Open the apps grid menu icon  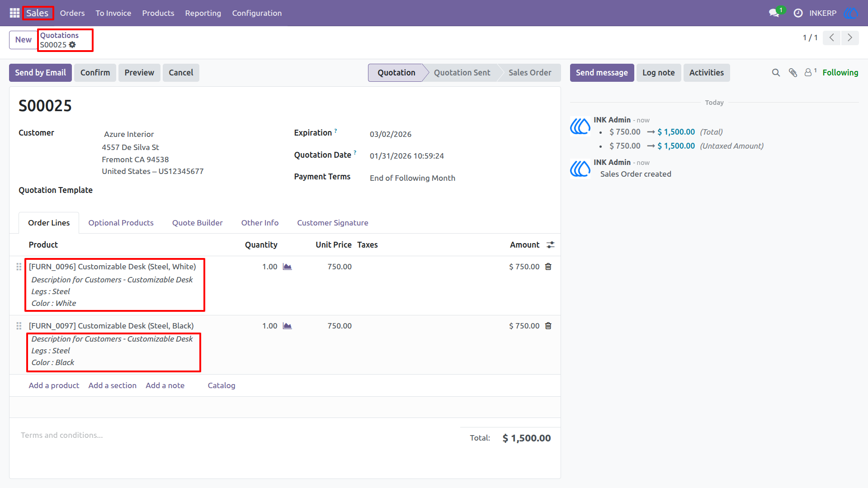(x=14, y=13)
